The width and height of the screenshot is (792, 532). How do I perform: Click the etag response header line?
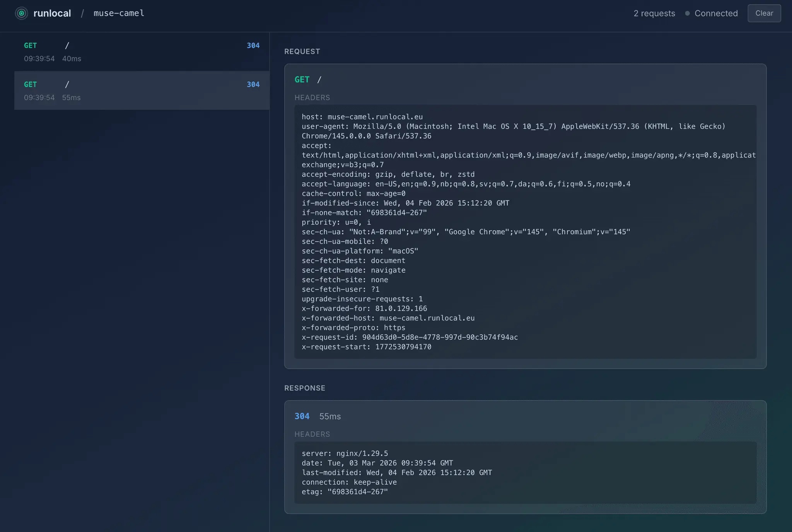point(345,492)
